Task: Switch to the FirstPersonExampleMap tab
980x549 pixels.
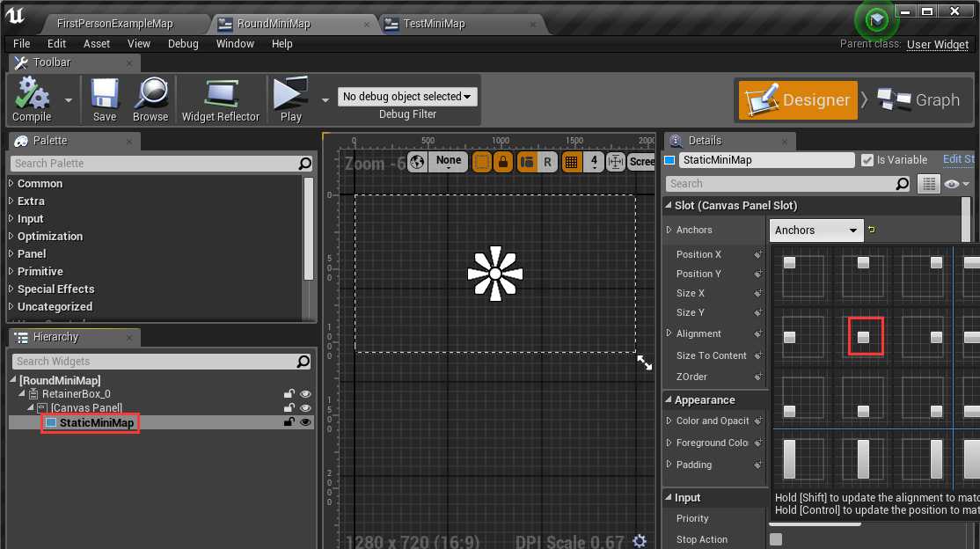Action: pos(114,24)
